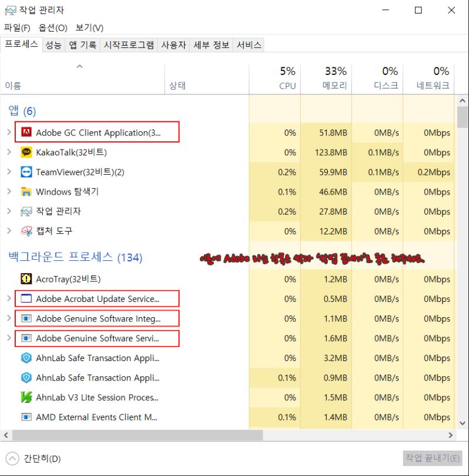The image size is (469, 476).
Task: Open the 보기(V) menu
Action: (90, 28)
